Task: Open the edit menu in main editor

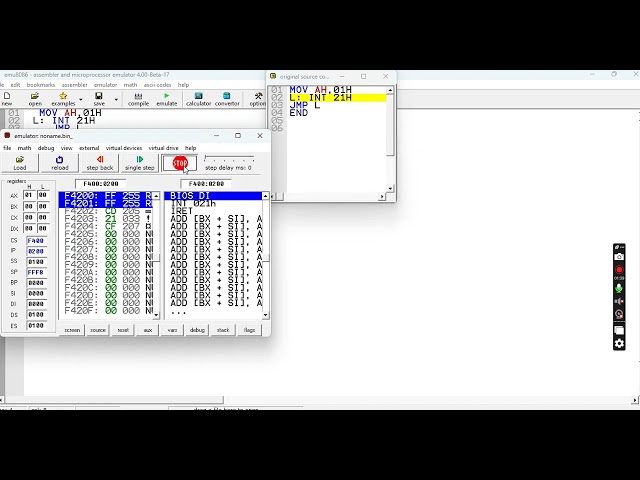Action: point(15,85)
